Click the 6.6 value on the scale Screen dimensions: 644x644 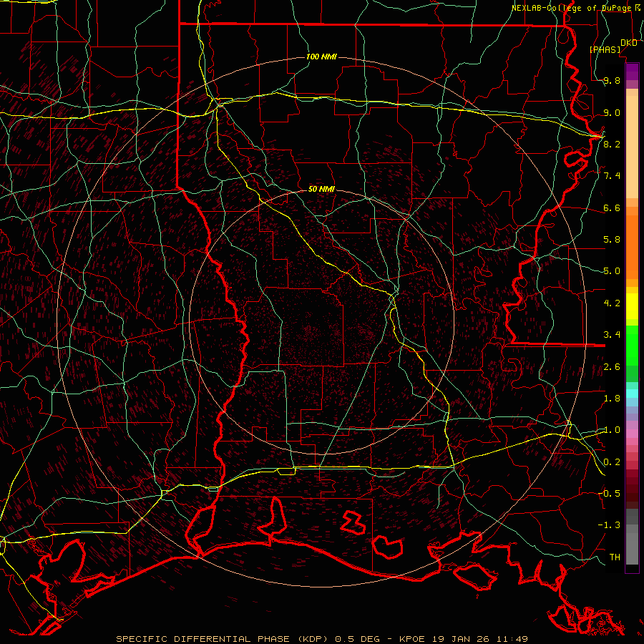(612, 208)
